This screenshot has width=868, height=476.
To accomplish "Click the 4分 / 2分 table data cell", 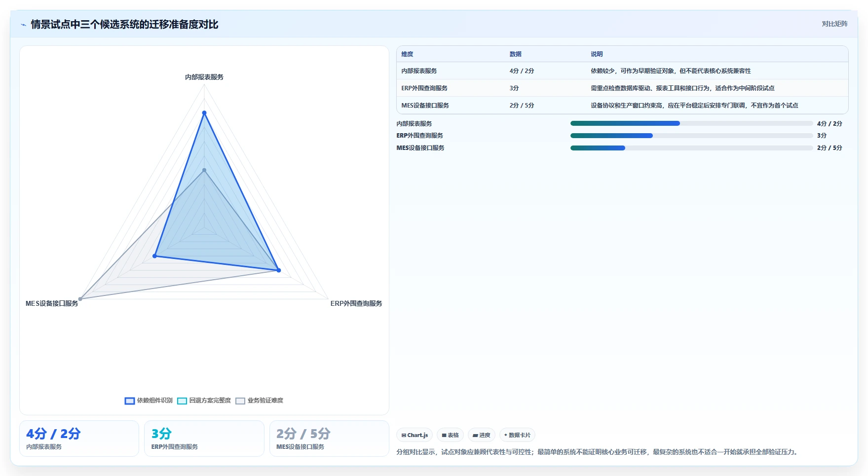I will 522,71.
